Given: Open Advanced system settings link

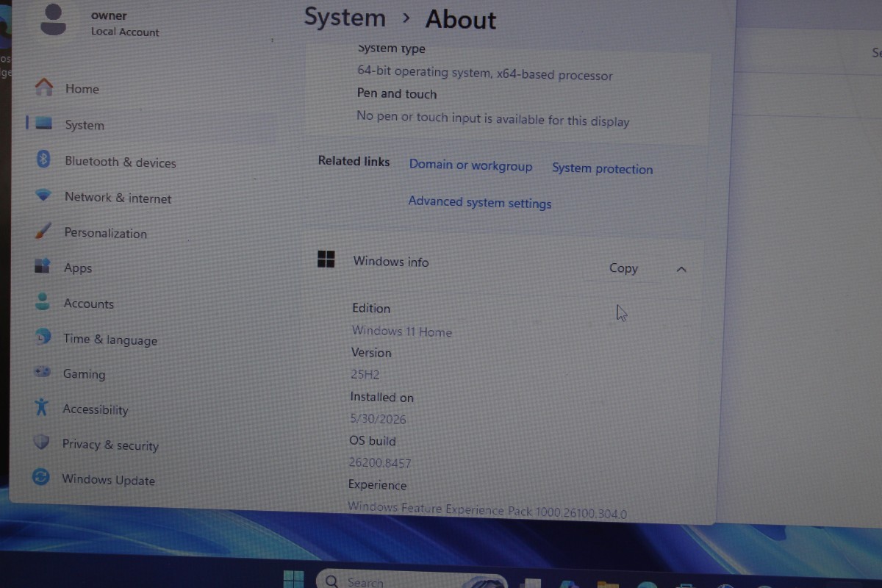Looking at the screenshot, I should [480, 202].
